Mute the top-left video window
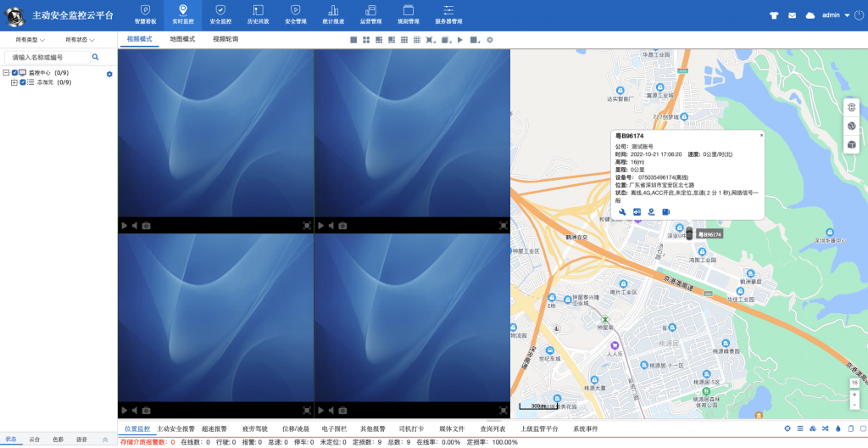This screenshot has width=868, height=448. pyautogui.click(x=135, y=226)
